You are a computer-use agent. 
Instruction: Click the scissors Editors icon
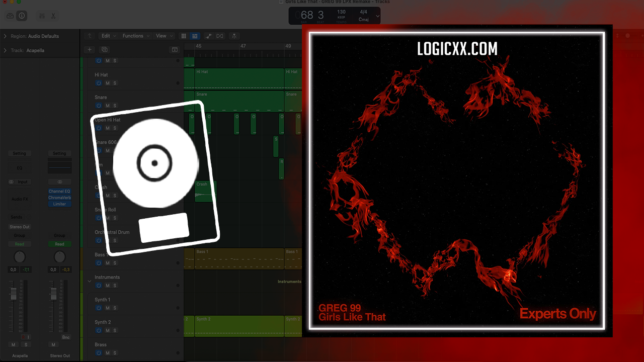pyautogui.click(x=53, y=16)
